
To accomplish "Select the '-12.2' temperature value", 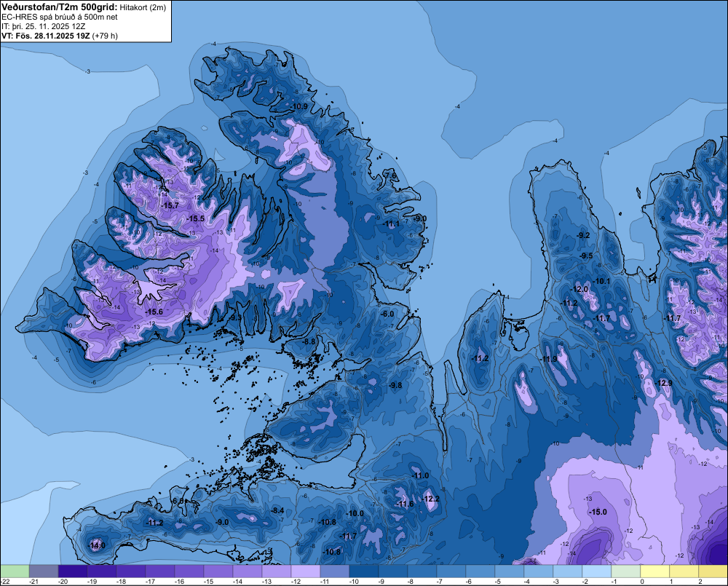I will [x=431, y=499].
